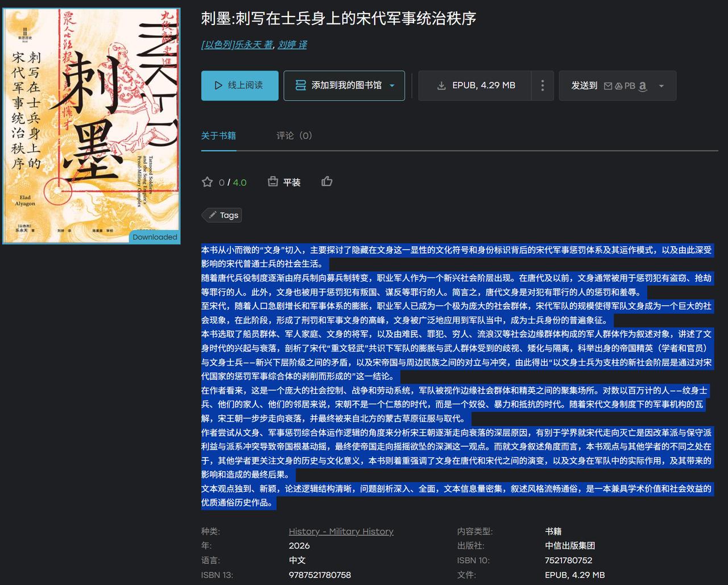Click the year value 2026
728x585 pixels.
tap(299, 546)
